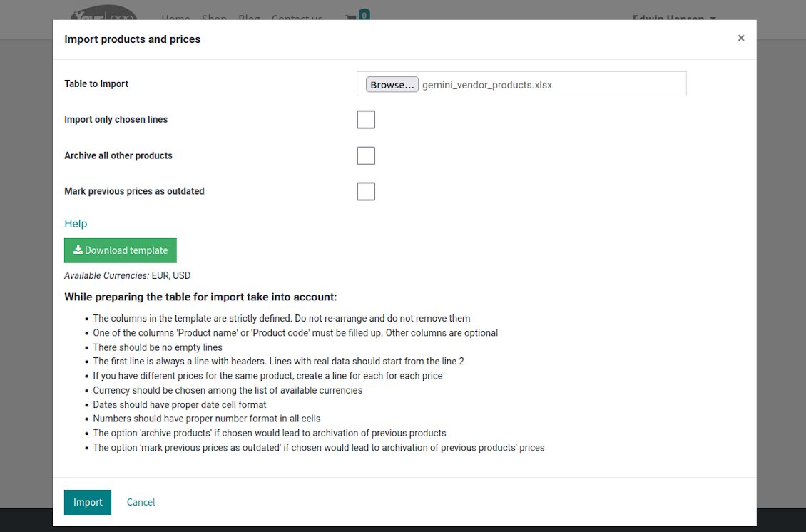806x532 pixels.
Task: Open the Help link
Action: pyautogui.click(x=76, y=224)
